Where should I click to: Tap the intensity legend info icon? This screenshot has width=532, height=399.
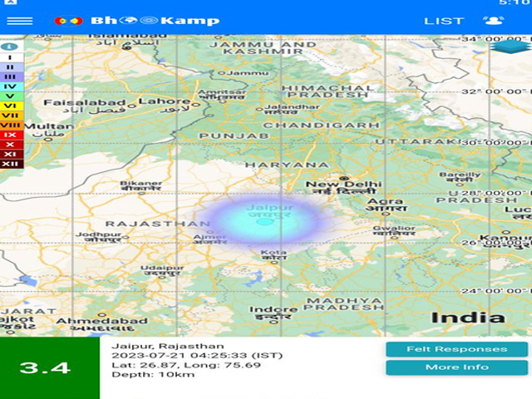pyautogui.click(x=9, y=47)
